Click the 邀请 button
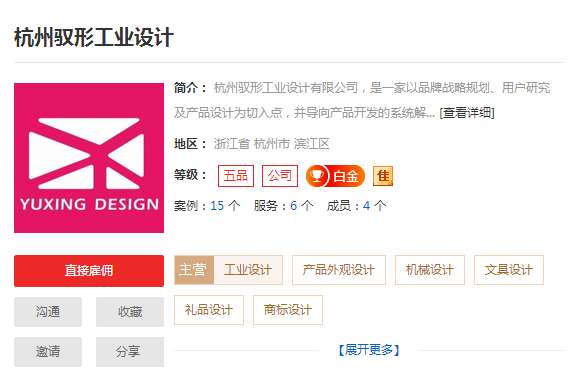 click(48, 352)
